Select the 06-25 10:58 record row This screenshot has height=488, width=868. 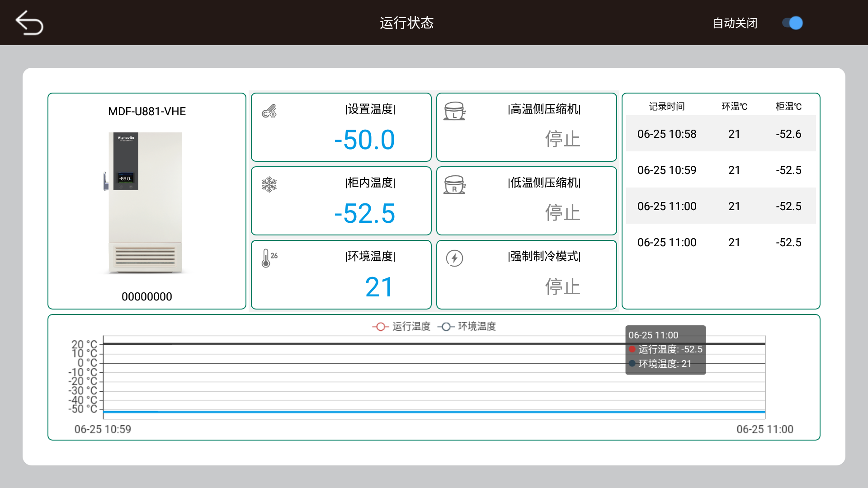coord(721,134)
